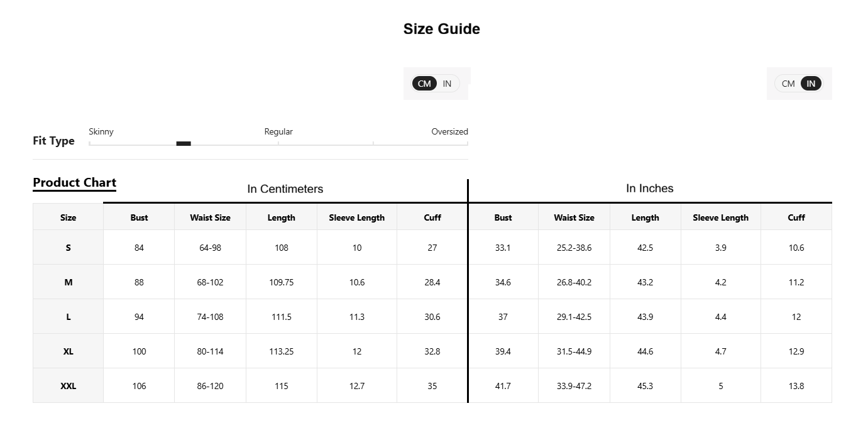Select the L size row label

tap(68, 317)
